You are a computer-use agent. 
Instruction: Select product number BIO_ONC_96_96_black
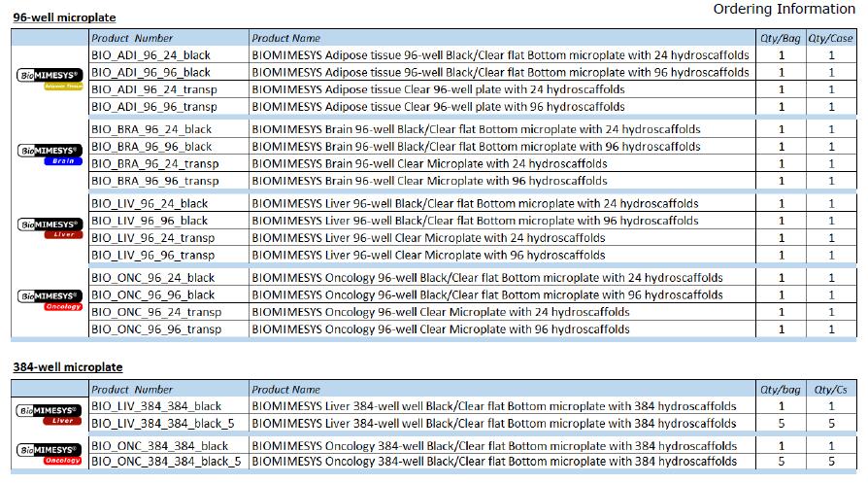point(152,294)
